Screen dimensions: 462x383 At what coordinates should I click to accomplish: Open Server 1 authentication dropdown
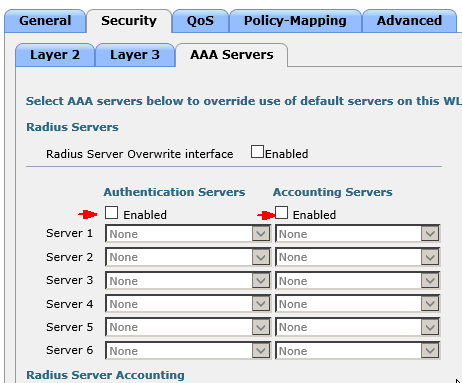tap(188, 234)
